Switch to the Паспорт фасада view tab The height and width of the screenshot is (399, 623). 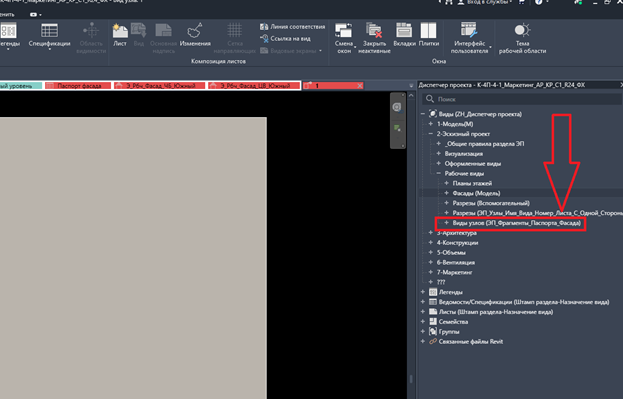tap(78, 85)
